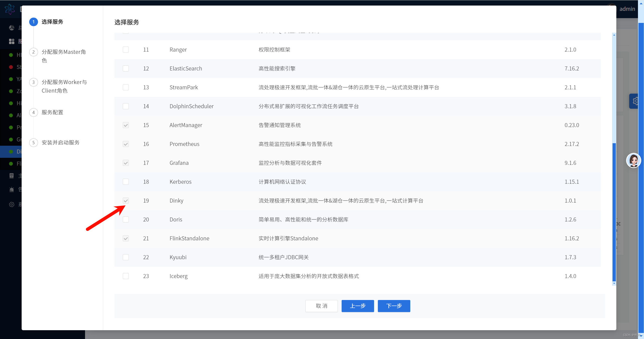Click version 7.16.2 of ElasticSearch
Viewport: 644px width, 339px height.
572,68
